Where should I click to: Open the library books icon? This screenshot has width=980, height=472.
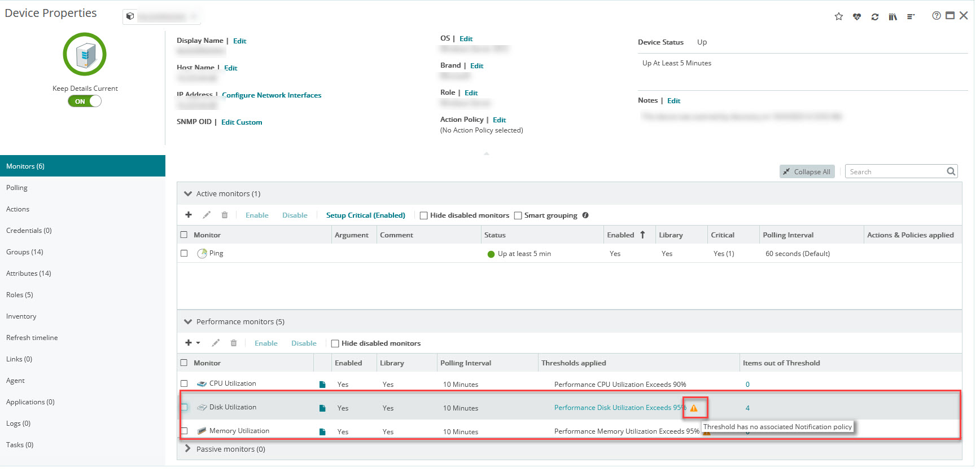coord(893,16)
